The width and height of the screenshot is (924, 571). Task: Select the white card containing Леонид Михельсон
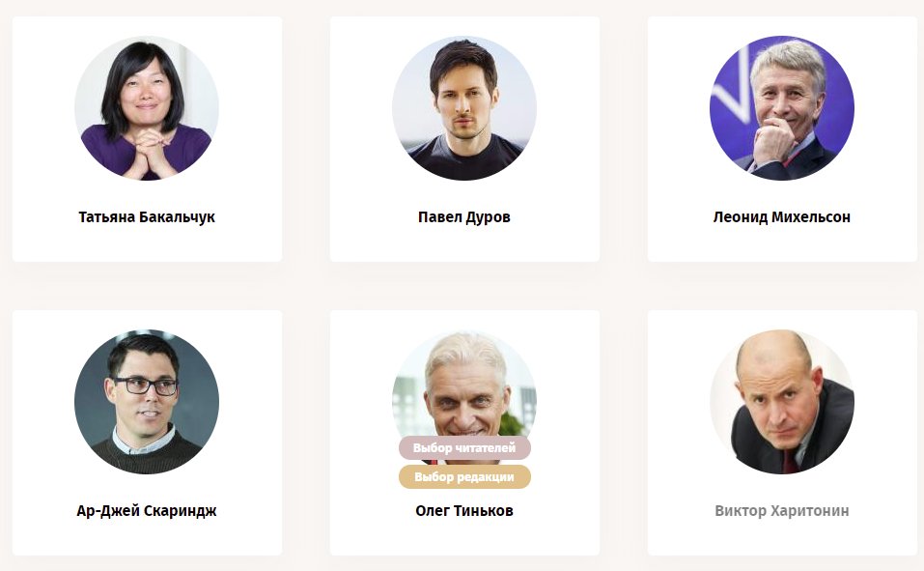782,138
